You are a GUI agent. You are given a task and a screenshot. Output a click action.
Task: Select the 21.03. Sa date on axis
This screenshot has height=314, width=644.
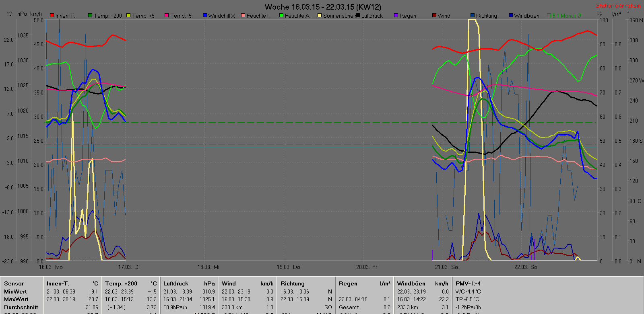click(446, 267)
